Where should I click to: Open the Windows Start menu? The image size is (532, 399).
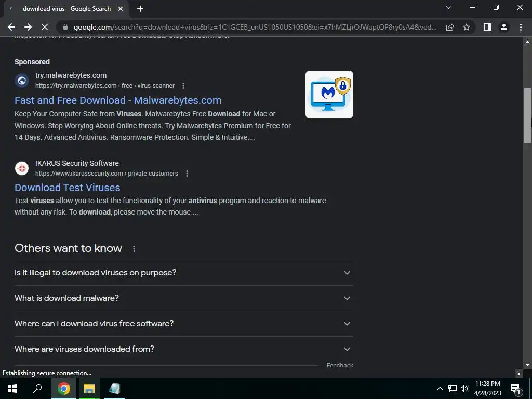coord(12,389)
